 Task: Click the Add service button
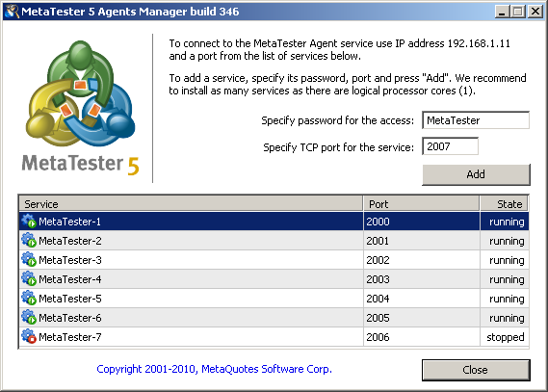click(476, 174)
